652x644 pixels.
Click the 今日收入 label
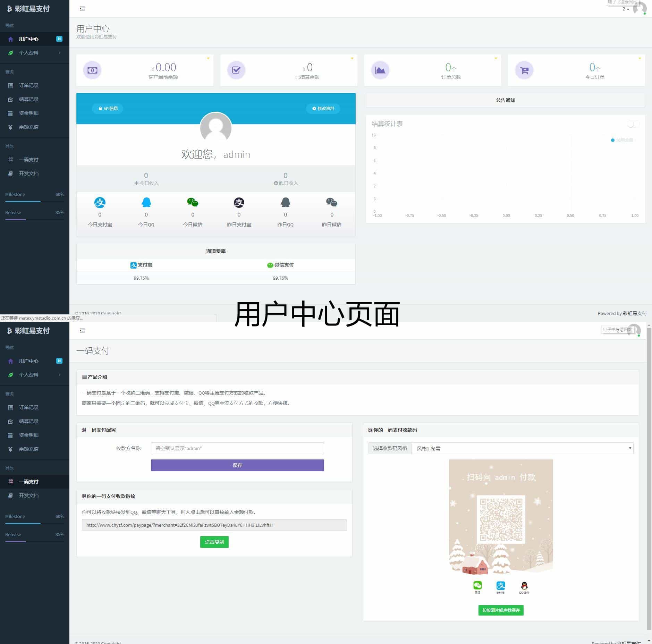(x=146, y=183)
